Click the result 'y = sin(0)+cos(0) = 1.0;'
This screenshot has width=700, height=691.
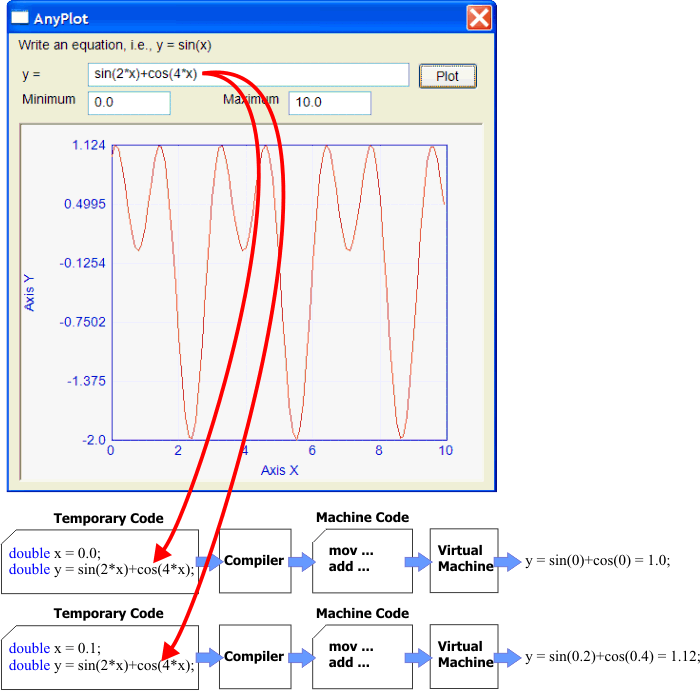(x=597, y=561)
